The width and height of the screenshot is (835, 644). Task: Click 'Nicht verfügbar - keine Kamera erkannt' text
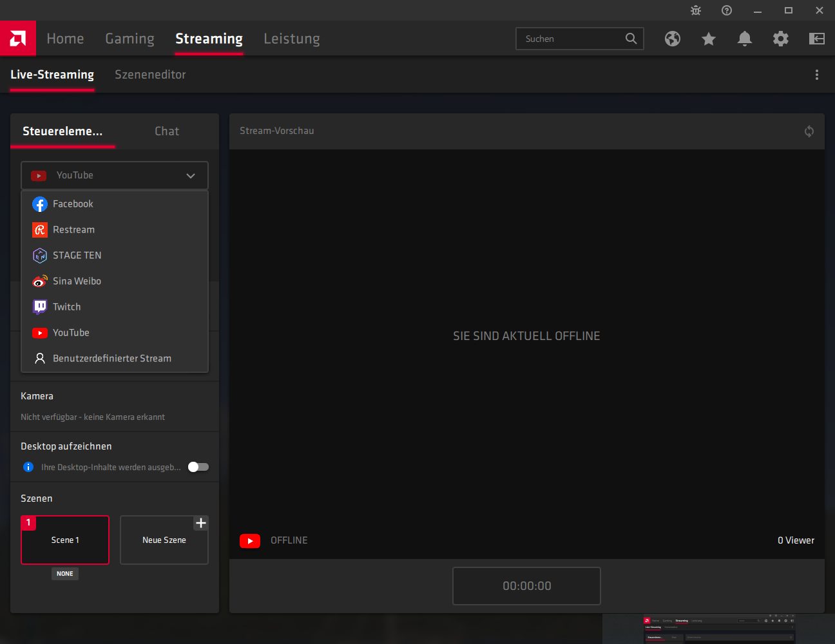pyautogui.click(x=93, y=417)
